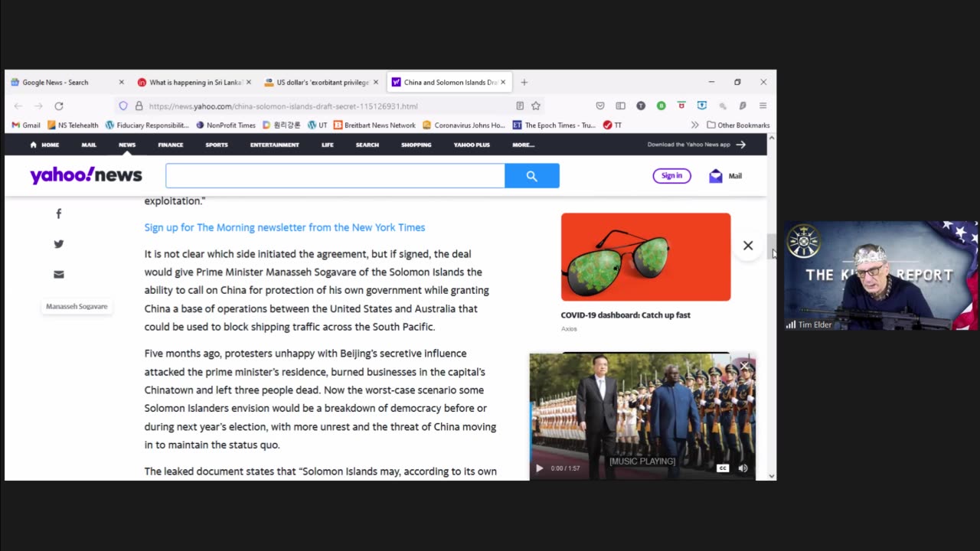
Task: Click Download the Yahoo News app link
Action: (x=697, y=145)
